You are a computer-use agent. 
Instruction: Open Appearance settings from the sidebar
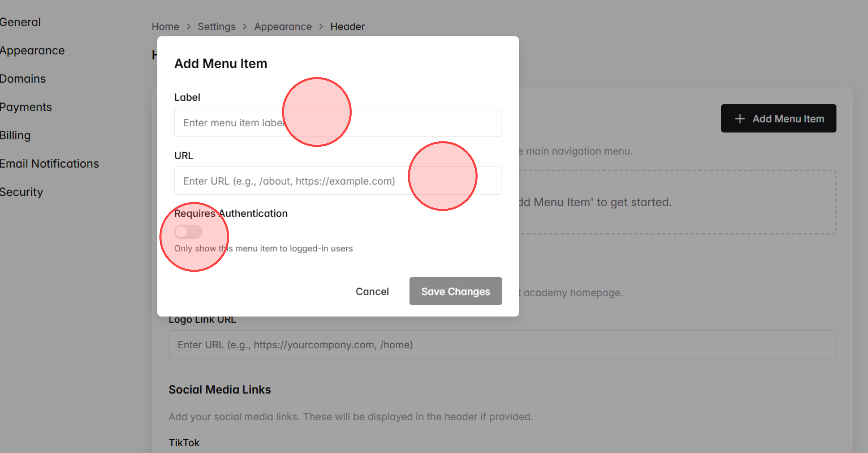coord(32,50)
